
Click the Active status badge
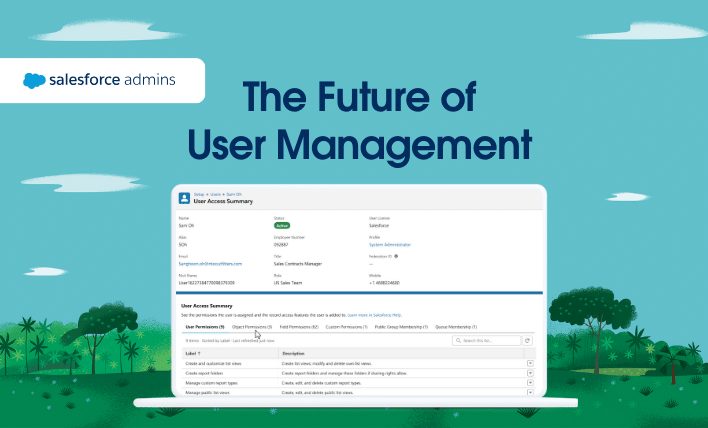click(282, 225)
